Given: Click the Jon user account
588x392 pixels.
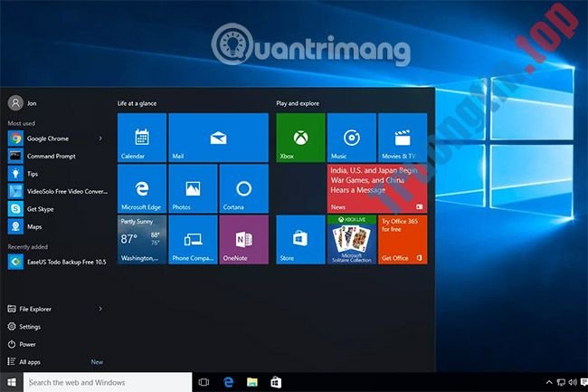Looking at the screenshot, I should 23,103.
